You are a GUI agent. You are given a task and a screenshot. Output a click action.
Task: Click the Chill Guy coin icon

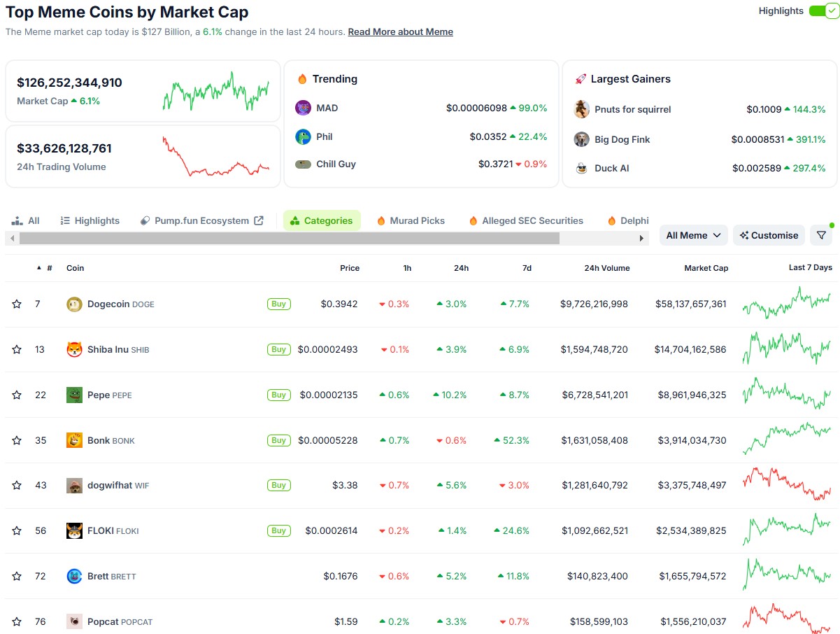[x=303, y=164]
